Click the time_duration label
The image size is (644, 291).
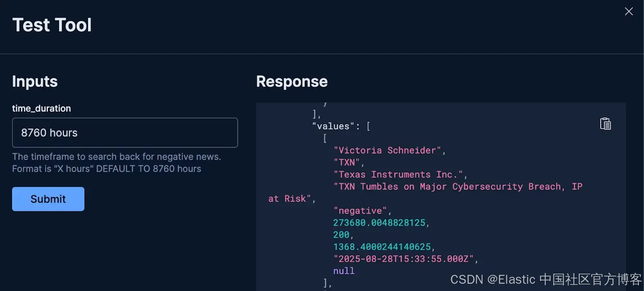(x=41, y=108)
